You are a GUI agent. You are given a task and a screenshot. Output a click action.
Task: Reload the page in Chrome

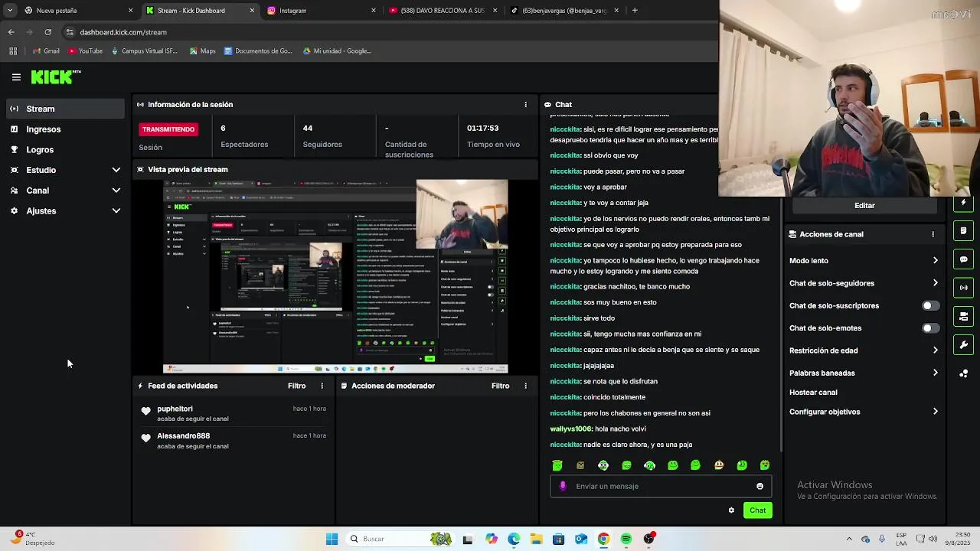point(47,32)
